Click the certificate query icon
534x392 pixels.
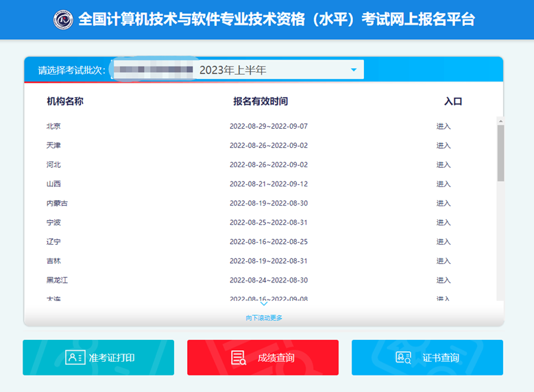tap(403, 357)
